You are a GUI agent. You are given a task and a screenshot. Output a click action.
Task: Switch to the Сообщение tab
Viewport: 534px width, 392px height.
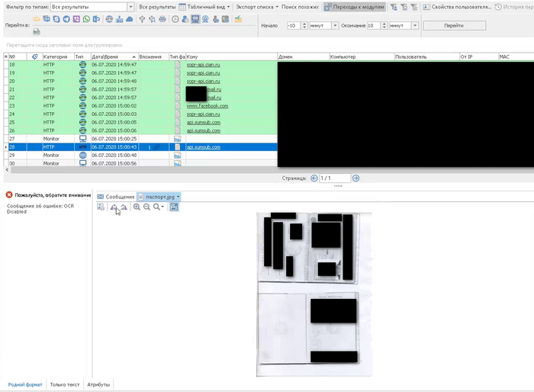tap(116, 197)
